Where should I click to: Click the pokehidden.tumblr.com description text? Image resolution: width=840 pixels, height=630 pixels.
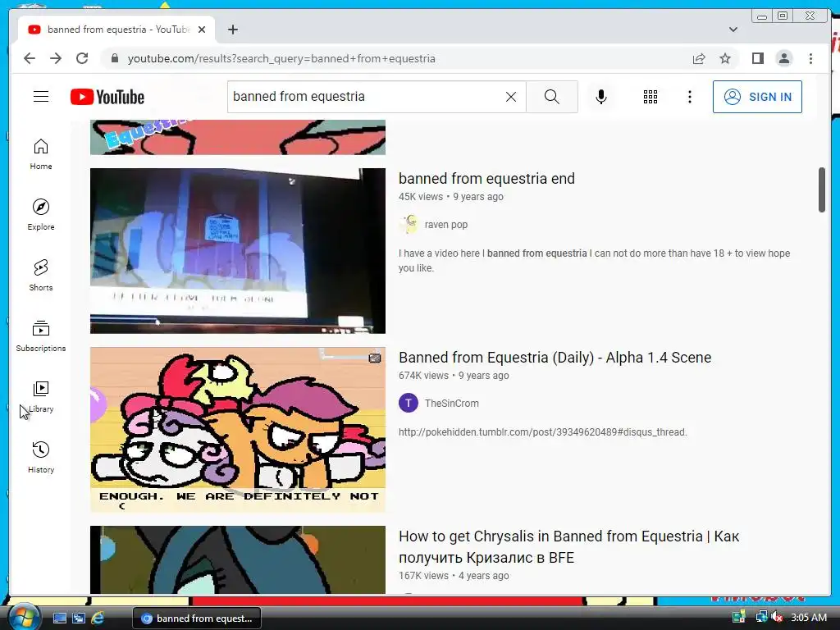[x=543, y=431]
